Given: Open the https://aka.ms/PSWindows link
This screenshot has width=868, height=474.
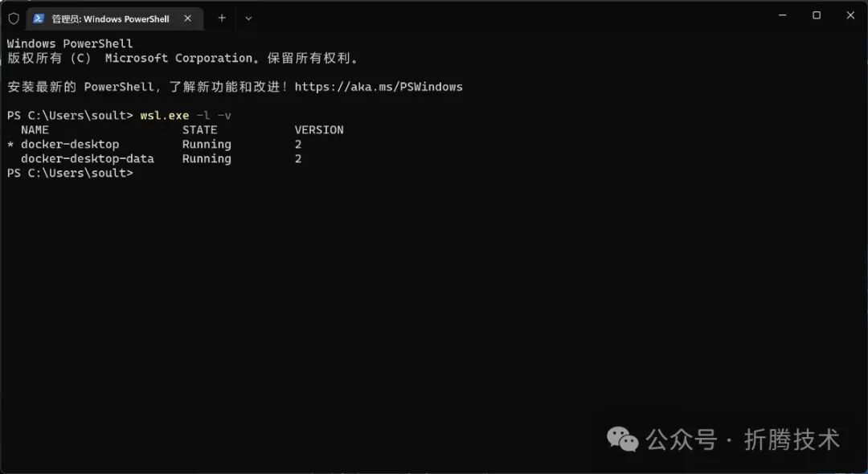Looking at the screenshot, I should pos(378,87).
